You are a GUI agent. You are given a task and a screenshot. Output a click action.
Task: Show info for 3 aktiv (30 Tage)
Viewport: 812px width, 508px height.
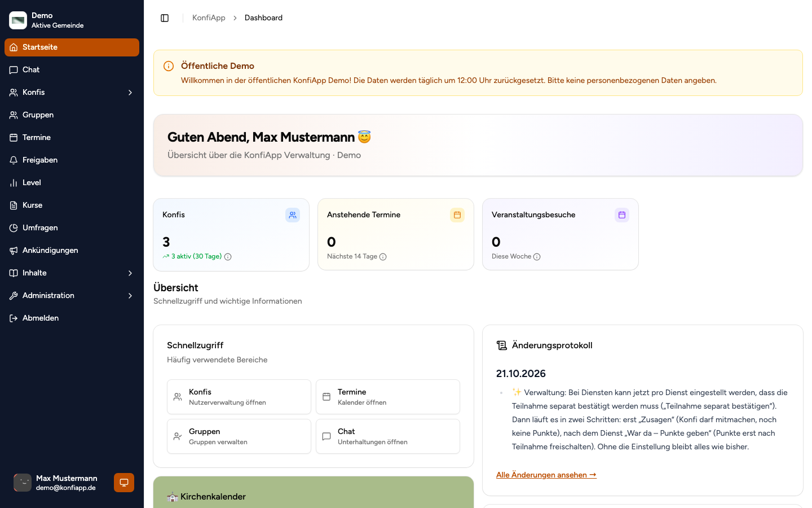[228, 257]
